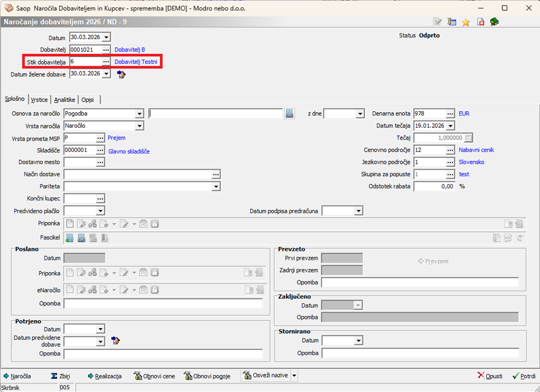540x392 pixels.
Task: Click into the Dostavno mesto input field
Action: [80, 162]
